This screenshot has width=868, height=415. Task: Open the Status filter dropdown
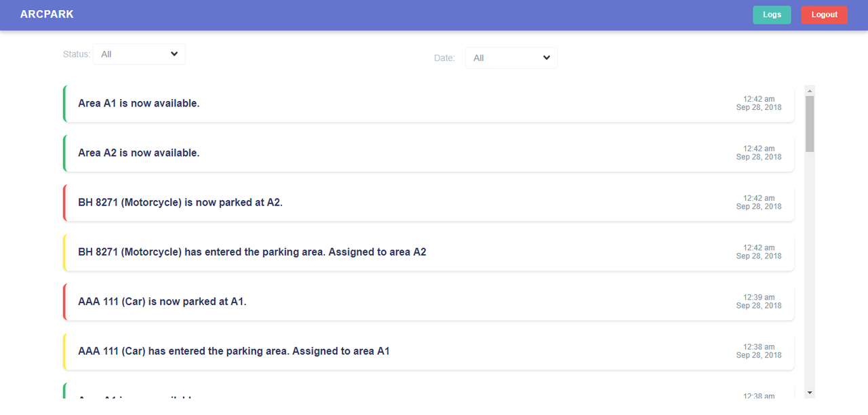point(139,54)
